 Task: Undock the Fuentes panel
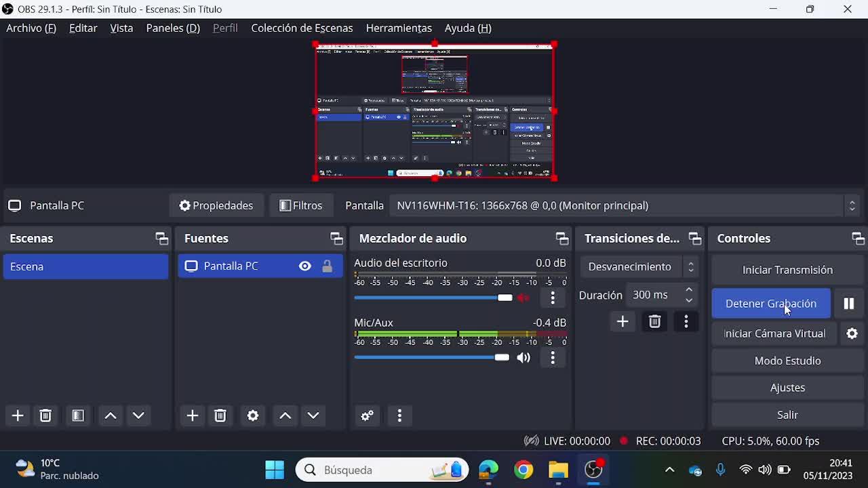coord(336,239)
